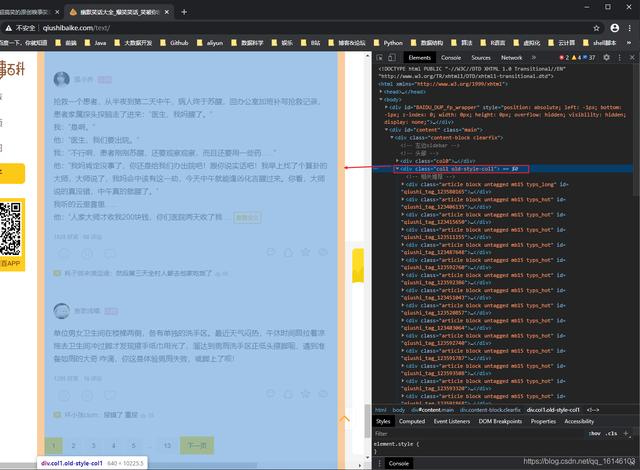
Task: Click the QR code image in page sidebar
Action: pyautogui.click(x=10, y=229)
